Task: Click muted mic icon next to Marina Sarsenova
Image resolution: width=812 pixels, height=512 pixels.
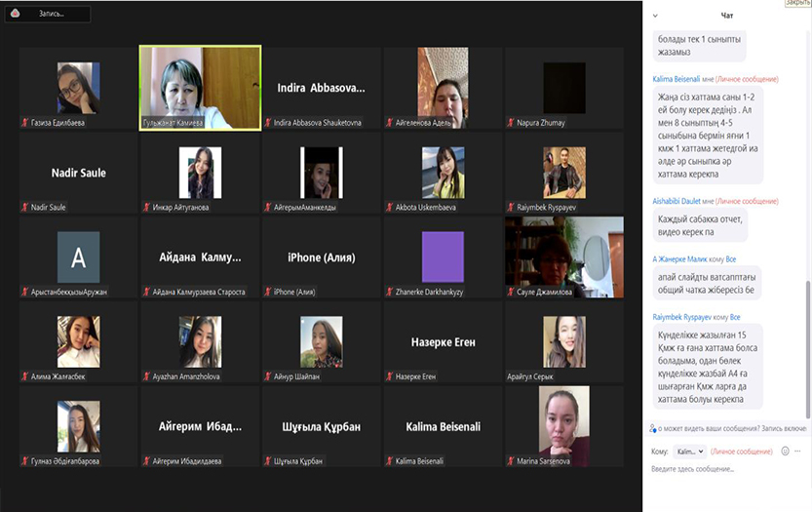Action: (x=510, y=460)
